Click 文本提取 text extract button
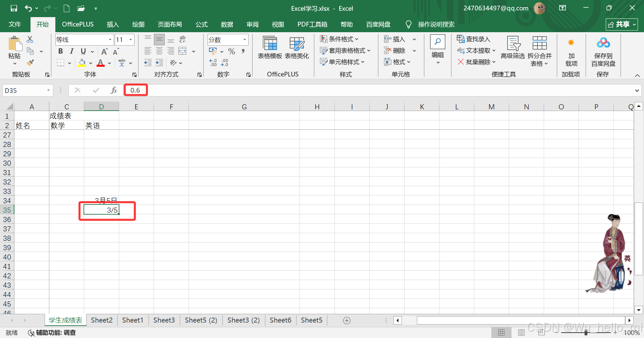The height and width of the screenshot is (338, 644). tap(476, 50)
